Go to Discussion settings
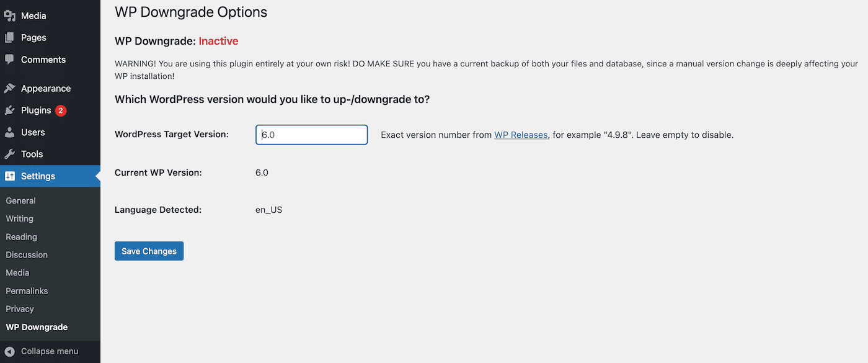The height and width of the screenshot is (363, 868). [27, 254]
